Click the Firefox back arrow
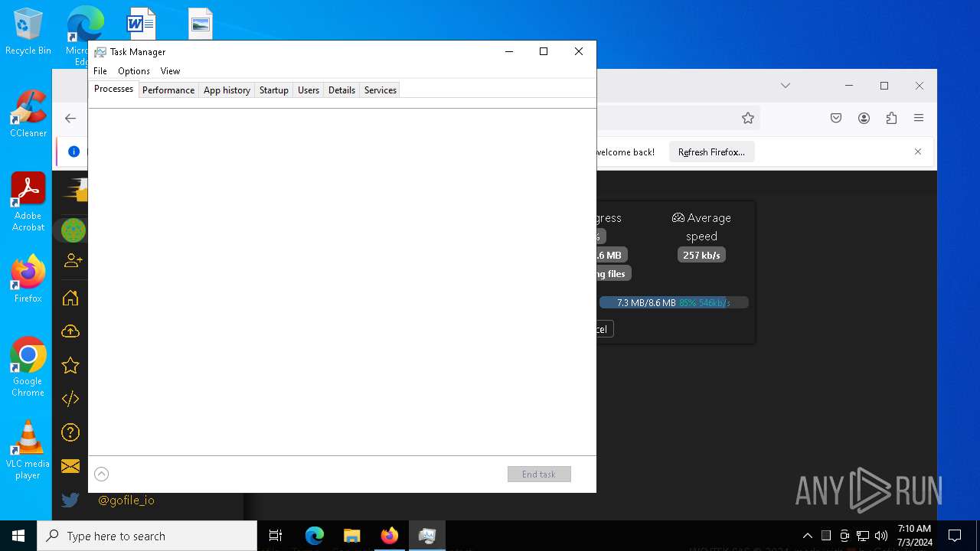The height and width of the screenshot is (551, 980). [x=70, y=118]
